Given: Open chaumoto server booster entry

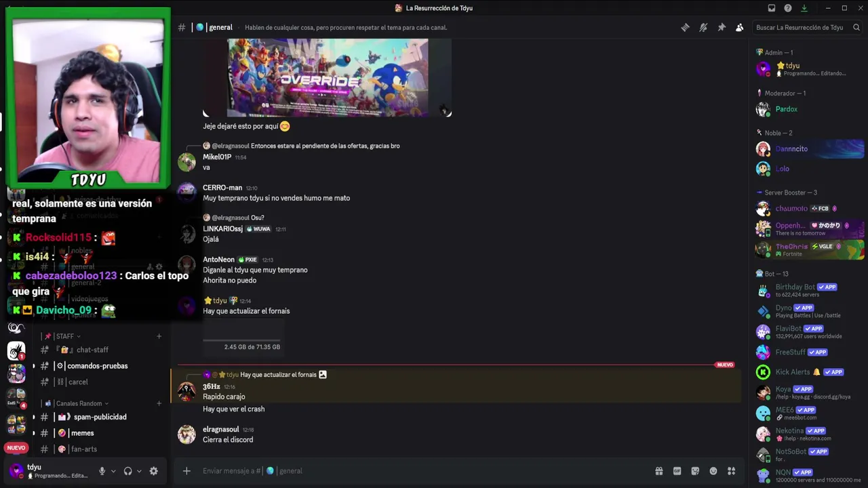Looking at the screenshot, I should [x=810, y=209].
